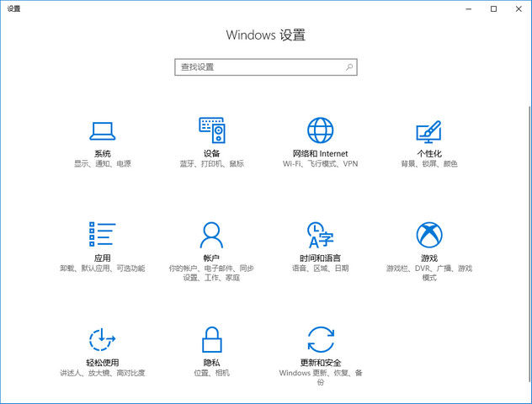This screenshot has width=532, height=404.
Task: Click the Wi-Fi、飞行模式、VPN description
Action: pyautogui.click(x=320, y=164)
